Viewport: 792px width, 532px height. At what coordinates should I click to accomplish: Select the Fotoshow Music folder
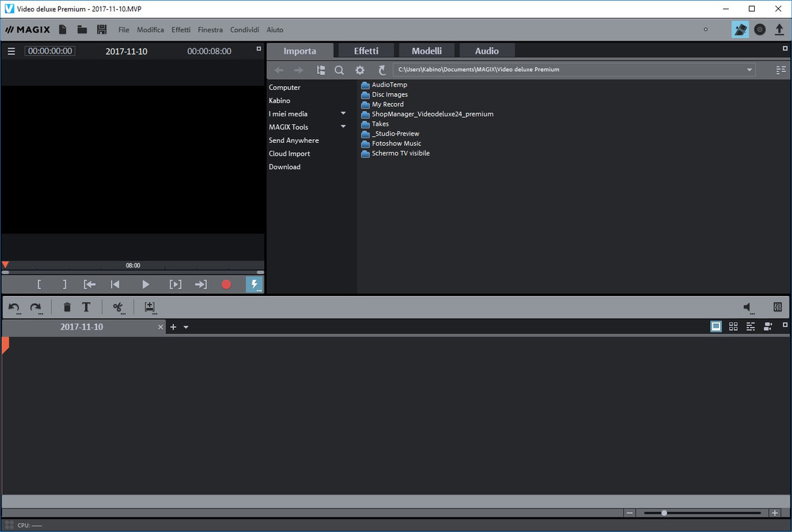click(x=391, y=144)
